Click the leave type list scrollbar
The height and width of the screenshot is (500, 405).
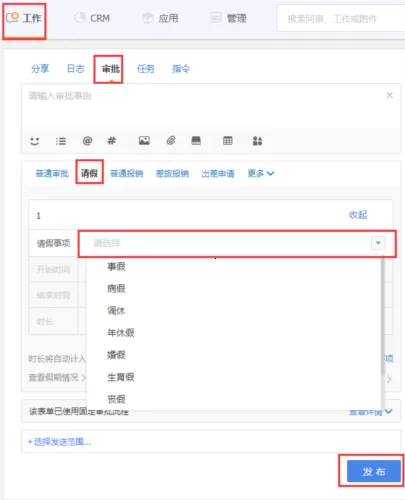[383, 317]
